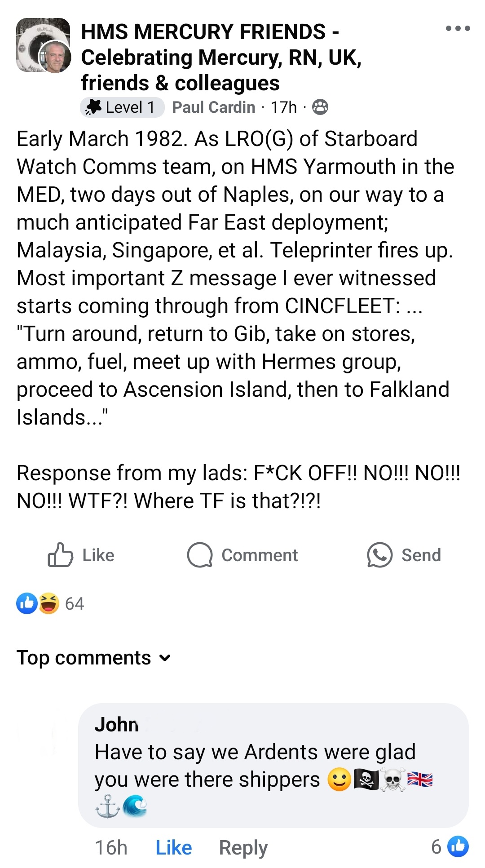Open the group members privacy icon
485x868 pixels.
coord(320,107)
